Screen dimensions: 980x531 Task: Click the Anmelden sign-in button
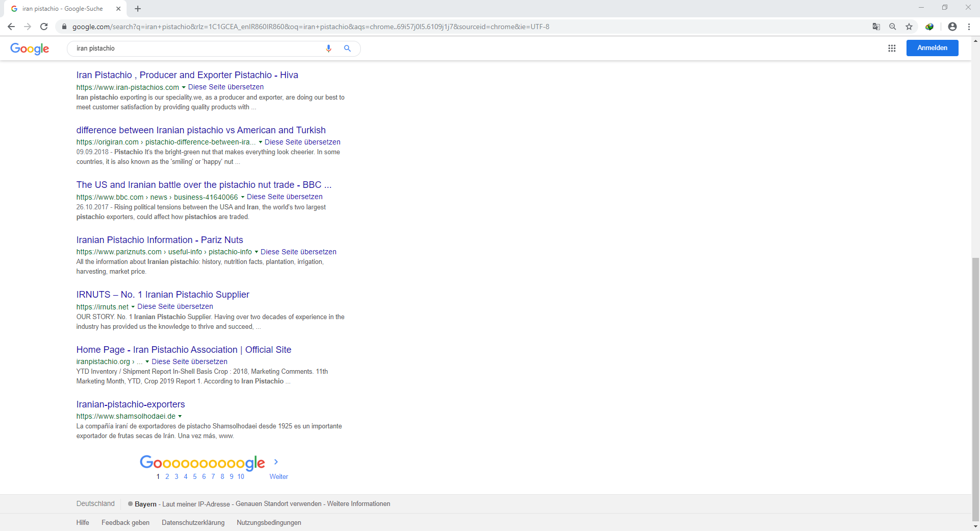pyautogui.click(x=932, y=48)
